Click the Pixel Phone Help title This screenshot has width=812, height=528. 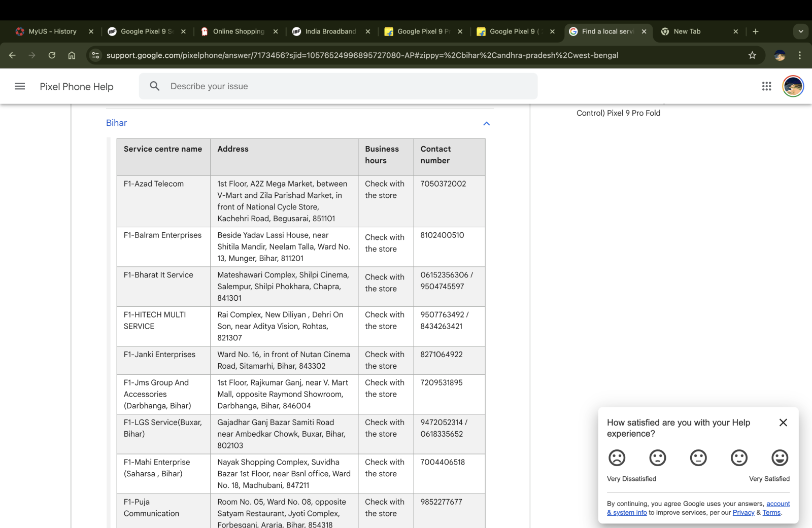[x=77, y=87]
